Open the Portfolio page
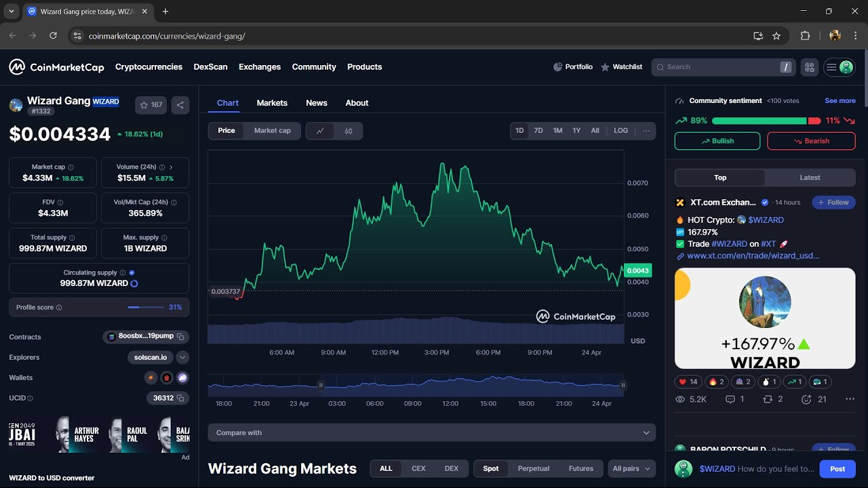 pos(573,67)
